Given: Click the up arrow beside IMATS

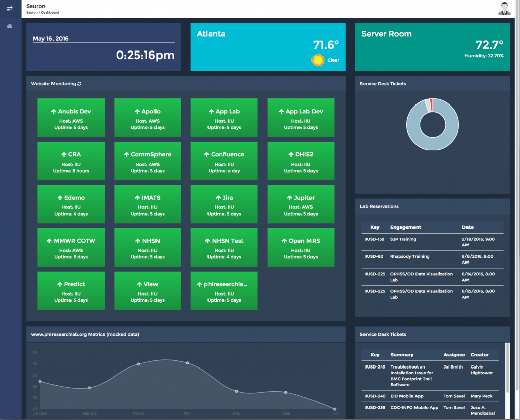Looking at the screenshot, I should tap(137, 198).
